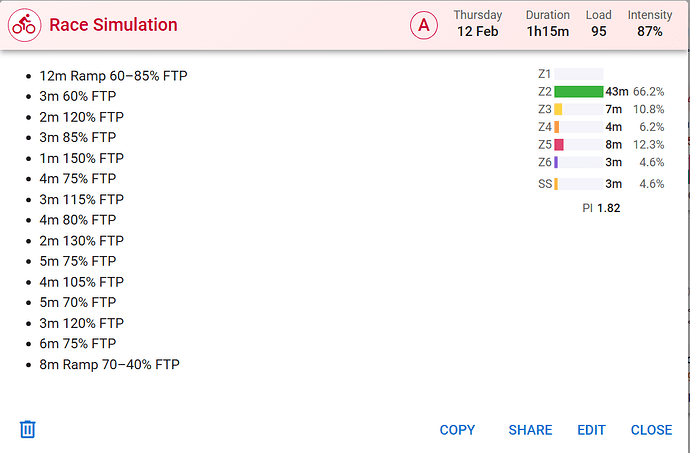
Task: Delete workout with the trash icon
Action: [28, 429]
